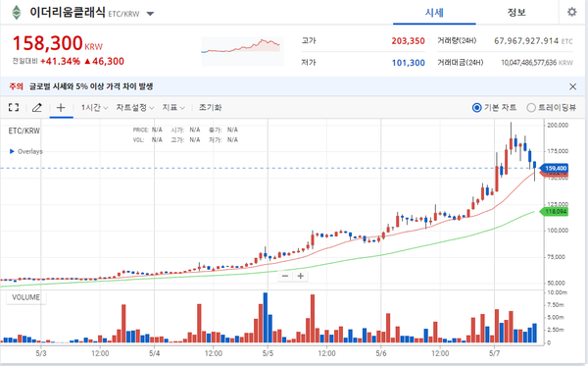Open the 지표 indicators dropdown

click(173, 108)
